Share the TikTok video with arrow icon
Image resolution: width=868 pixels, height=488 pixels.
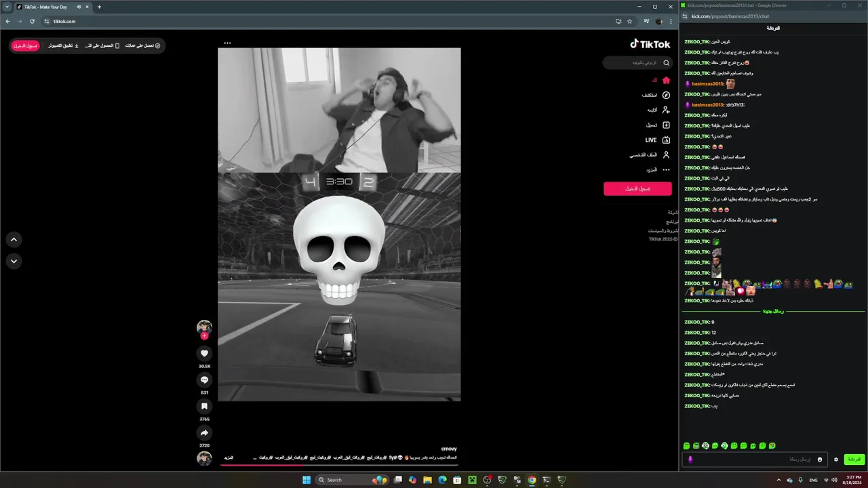(x=204, y=432)
